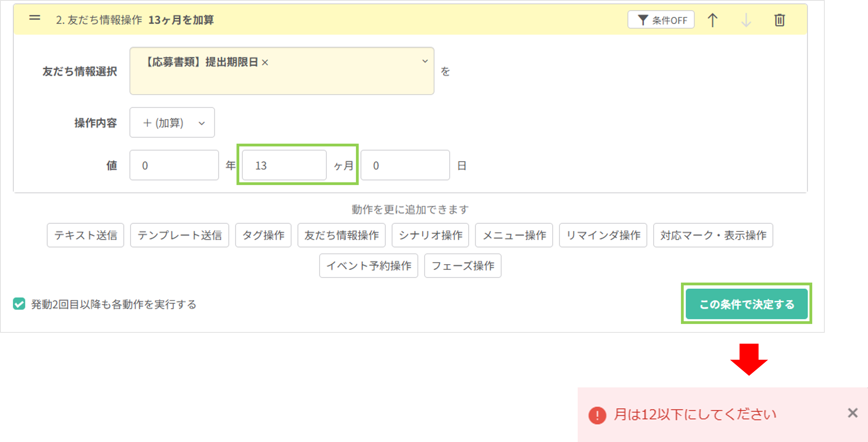Move action up with arrow icon

tap(712, 20)
